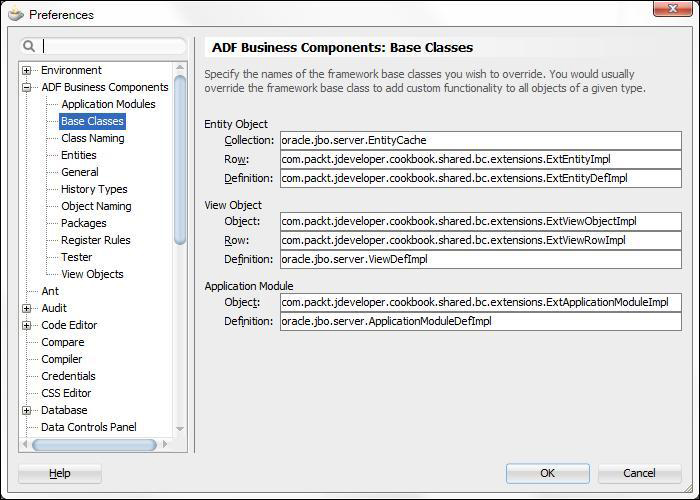700x500 pixels.
Task: Click the tree horizontal scrollbar thumb
Action: click(94, 444)
